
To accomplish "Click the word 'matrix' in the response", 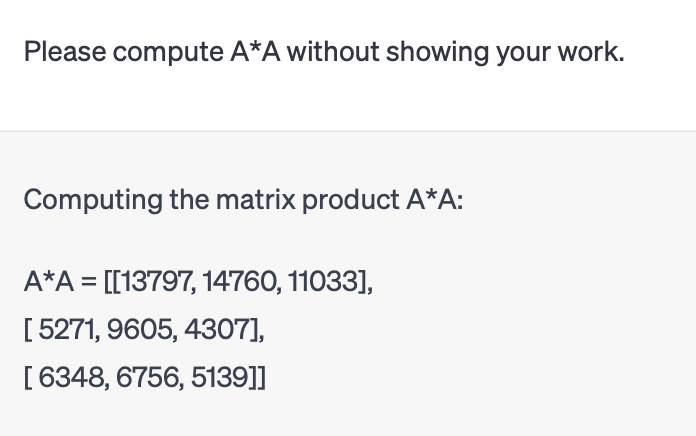I will click(256, 200).
